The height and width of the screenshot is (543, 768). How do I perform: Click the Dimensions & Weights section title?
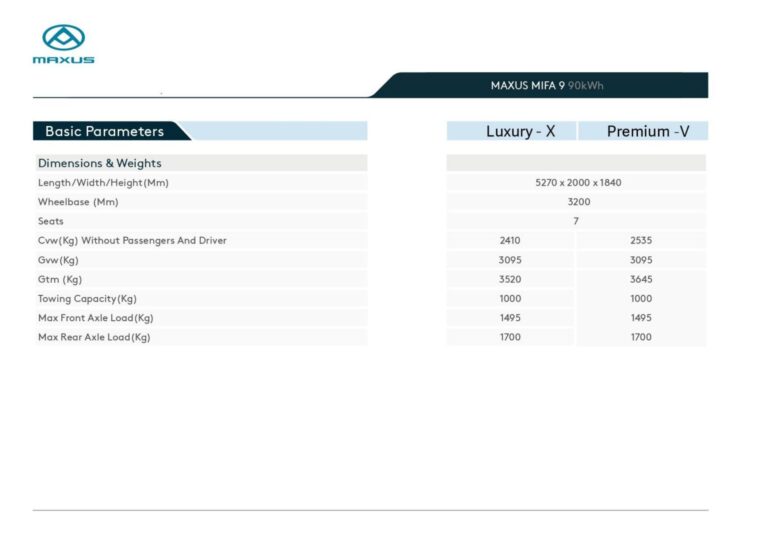click(99, 163)
